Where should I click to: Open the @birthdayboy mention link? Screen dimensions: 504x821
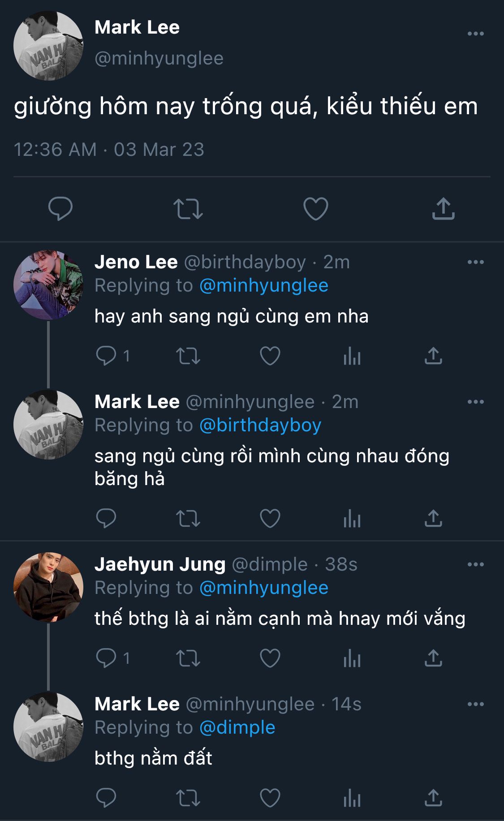click(260, 426)
